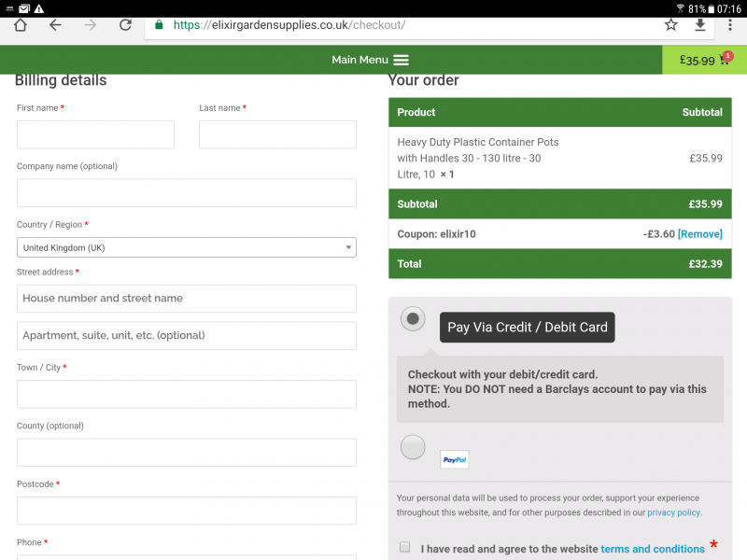This screenshot has height=560, width=747.
Task: Click the First name input field
Action: click(x=95, y=134)
